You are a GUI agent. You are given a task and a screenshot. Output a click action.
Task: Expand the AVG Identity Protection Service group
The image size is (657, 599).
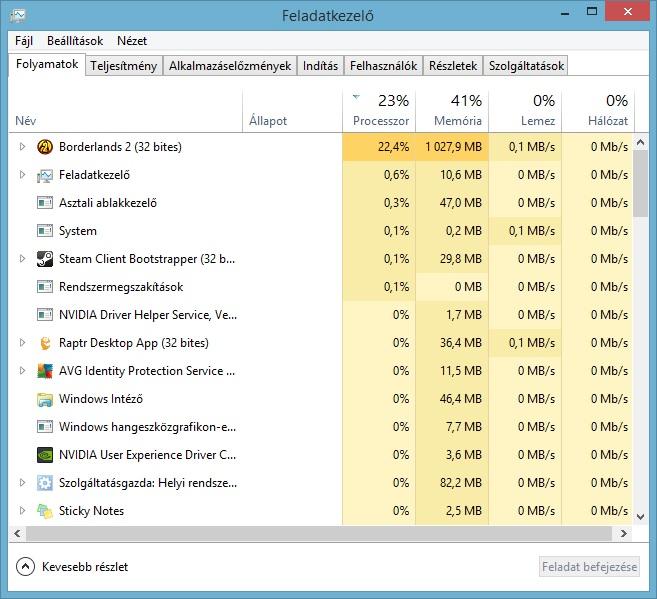point(22,371)
